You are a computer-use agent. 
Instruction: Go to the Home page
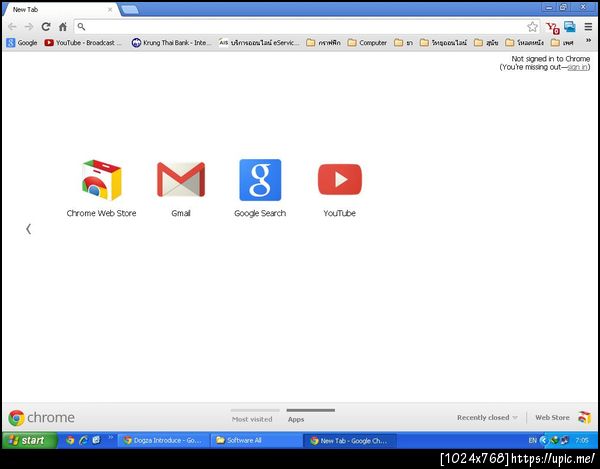pos(63,26)
